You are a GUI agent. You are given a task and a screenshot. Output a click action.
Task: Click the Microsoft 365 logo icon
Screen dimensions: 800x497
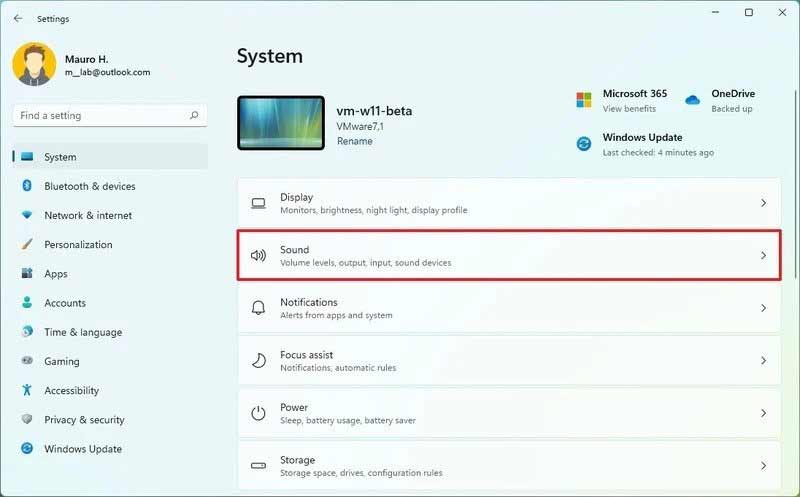click(584, 100)
